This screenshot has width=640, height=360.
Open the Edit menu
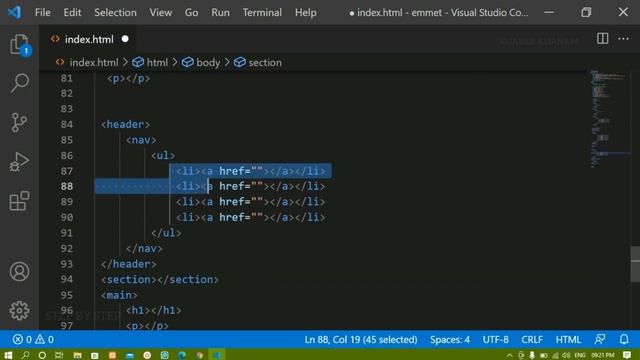coord(72,13)
